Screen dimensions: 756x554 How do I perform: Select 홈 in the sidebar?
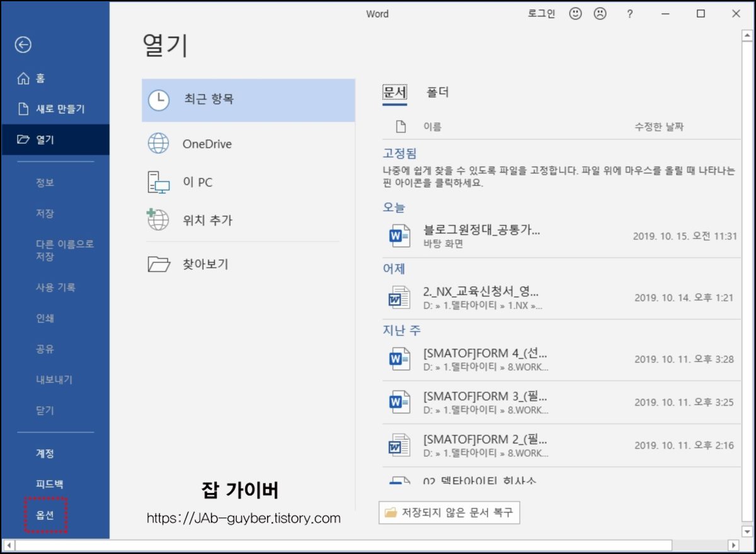click(55, 79)
